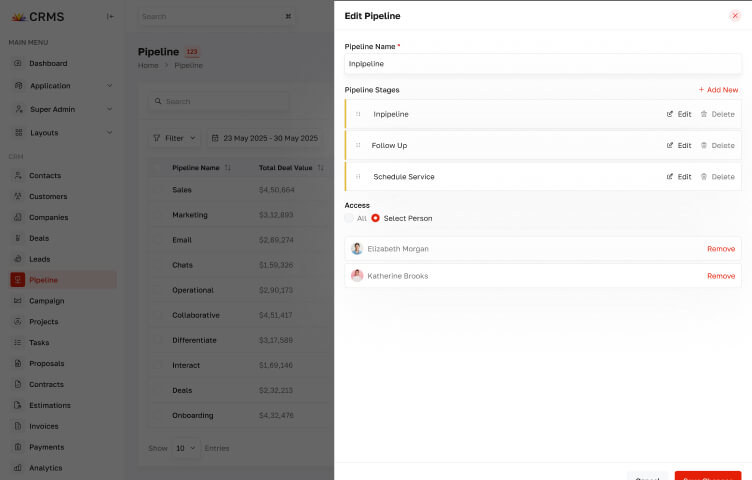Open Invoices in the sidebar
Viewport: 752px width, 480px height.
click(x=44, y=426)
